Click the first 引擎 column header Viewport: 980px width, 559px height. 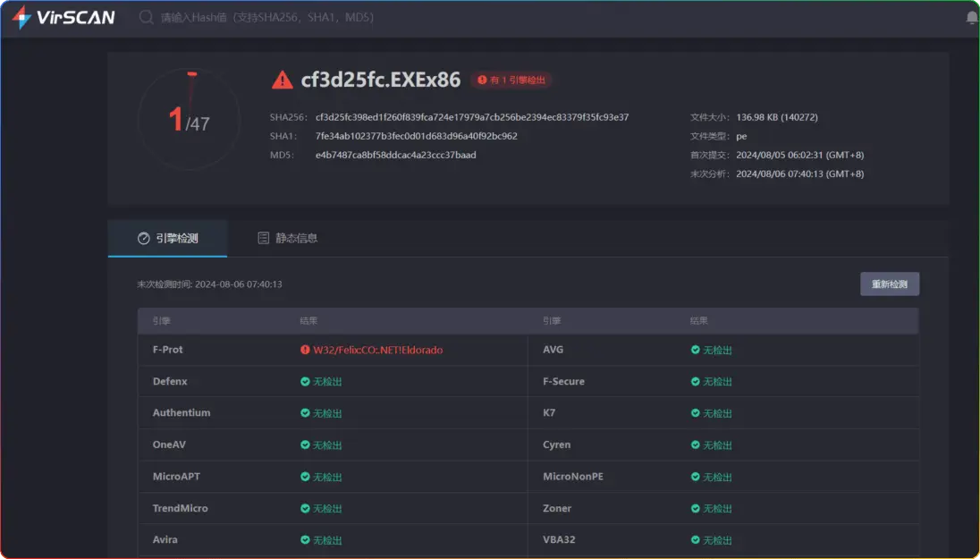[161, 320]
